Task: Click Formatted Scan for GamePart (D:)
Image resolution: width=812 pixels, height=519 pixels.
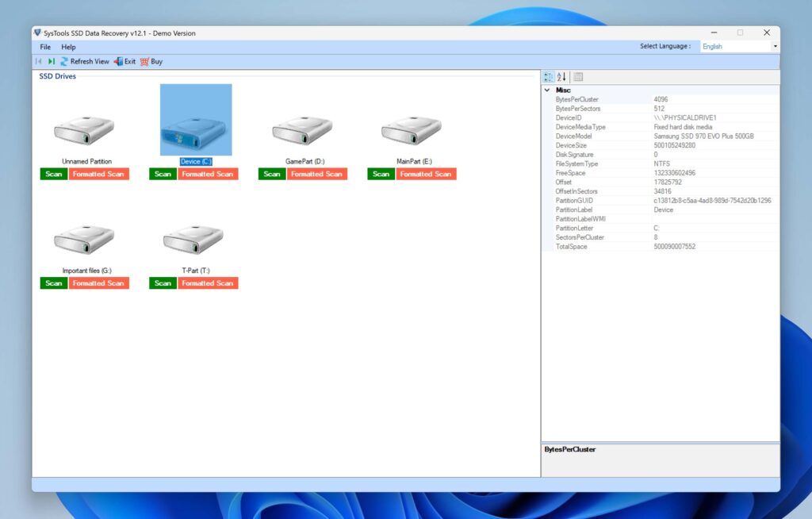Action: pyautogui.click(x=317, y=174)
